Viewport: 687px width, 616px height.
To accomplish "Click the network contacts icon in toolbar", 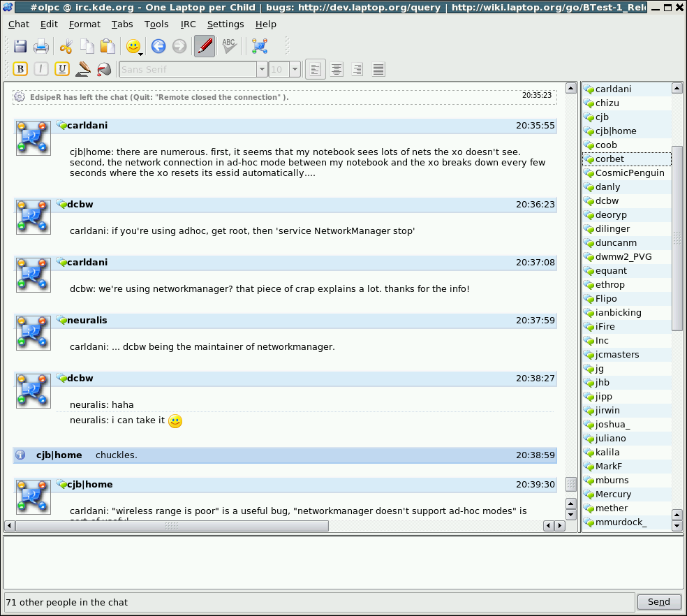I will click(x=260, y=47).
